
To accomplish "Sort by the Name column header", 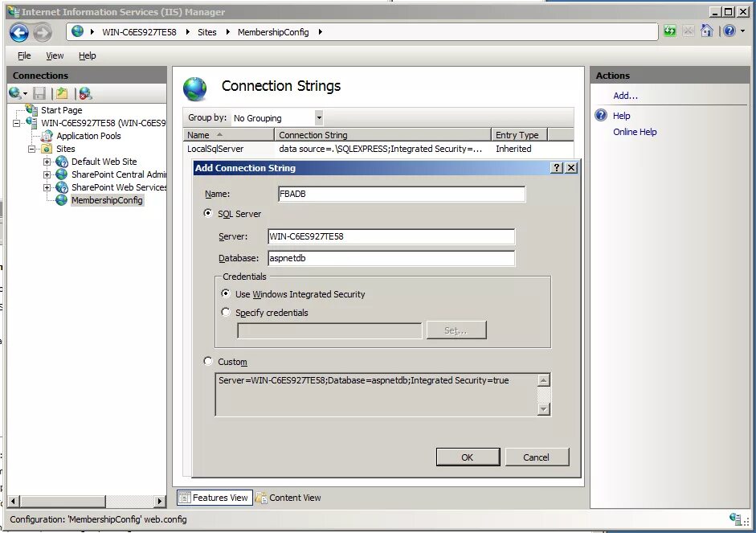I will pyautogui.click(x=228, y=135).
